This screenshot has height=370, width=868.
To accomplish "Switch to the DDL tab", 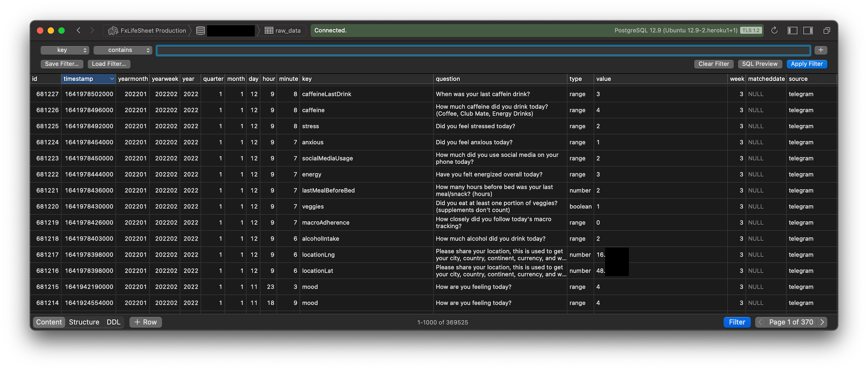I will click(x=113, y=322).
